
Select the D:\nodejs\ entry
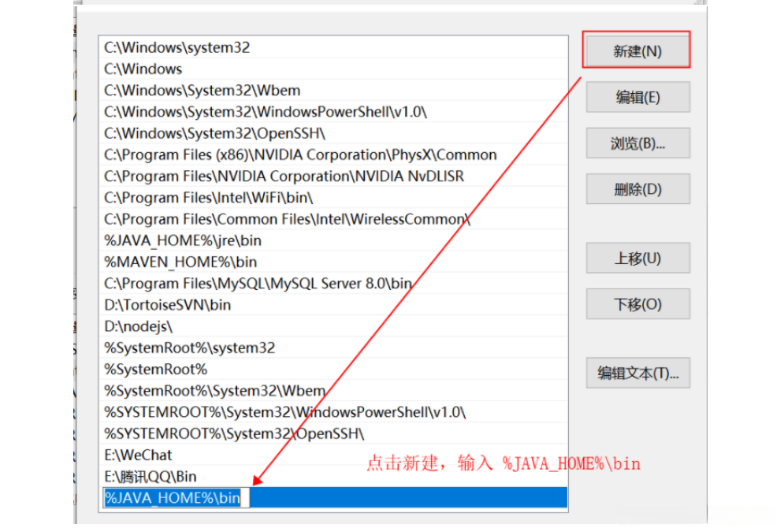pyautogui.click(x=333, y=326)
